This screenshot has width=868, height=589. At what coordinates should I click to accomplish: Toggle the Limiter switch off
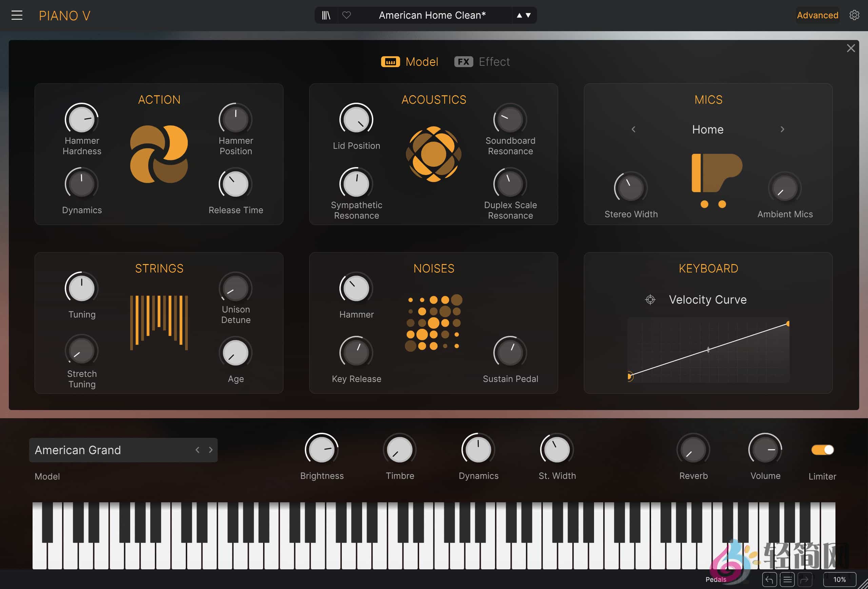pos(822,450)
